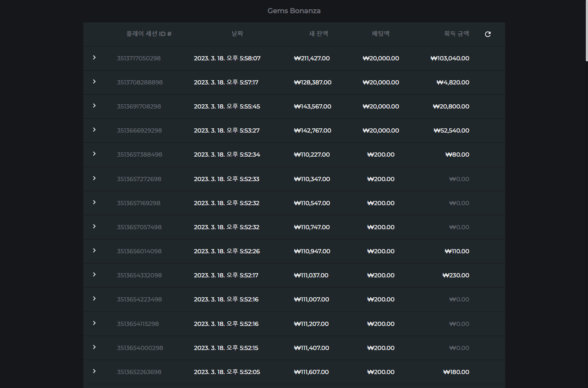Select session ID text 3513652263698

(x=139, y=372)
